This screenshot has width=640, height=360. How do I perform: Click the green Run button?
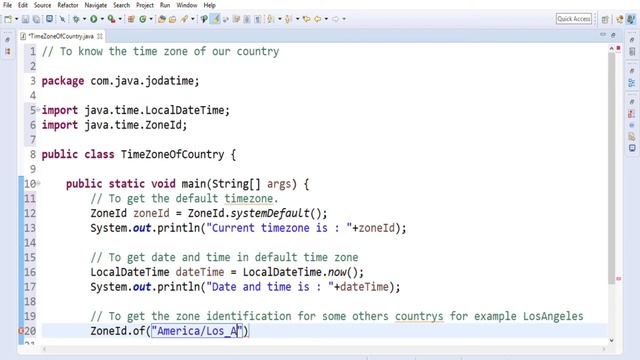(x=93, y=19)
